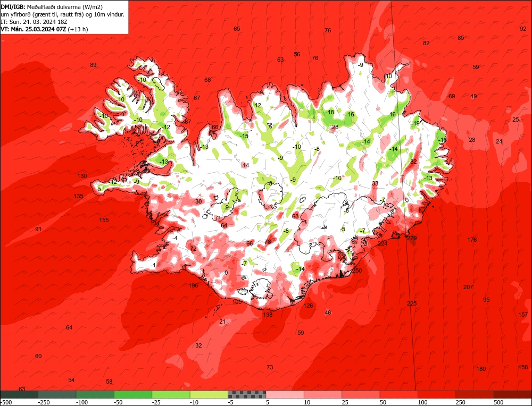Click the ocean value '92' in the top corner
This screenshot has height=406, width=532.
pos(523,29)
